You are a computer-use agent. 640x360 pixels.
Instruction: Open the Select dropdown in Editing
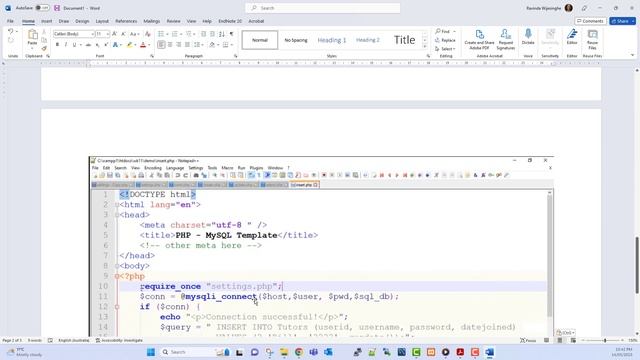[x=445, y=49]
